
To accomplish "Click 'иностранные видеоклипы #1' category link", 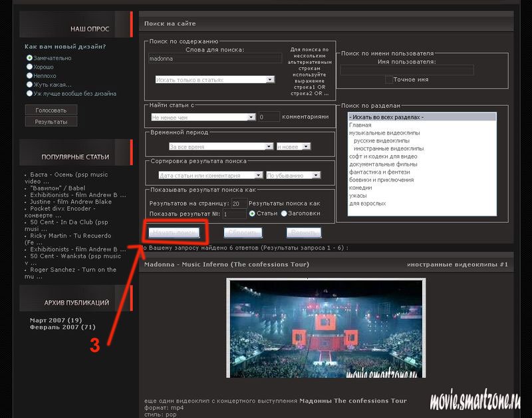I will (458, 264).
